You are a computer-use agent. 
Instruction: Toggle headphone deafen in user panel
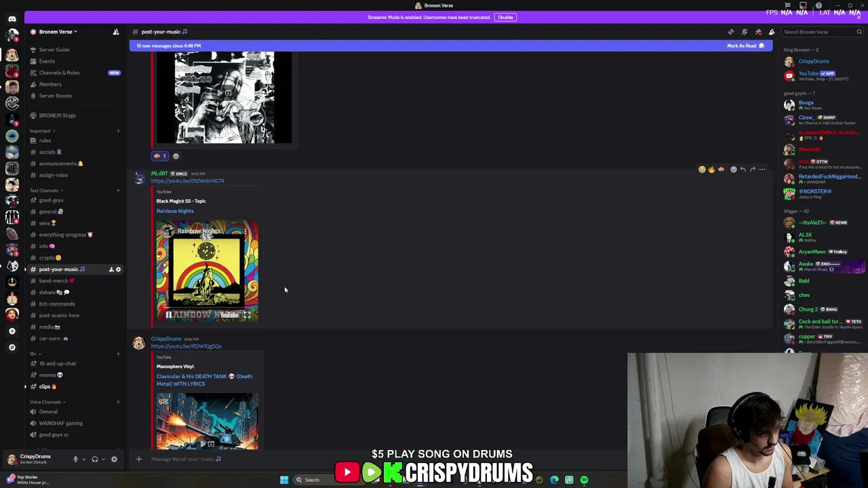coord(95,459)
